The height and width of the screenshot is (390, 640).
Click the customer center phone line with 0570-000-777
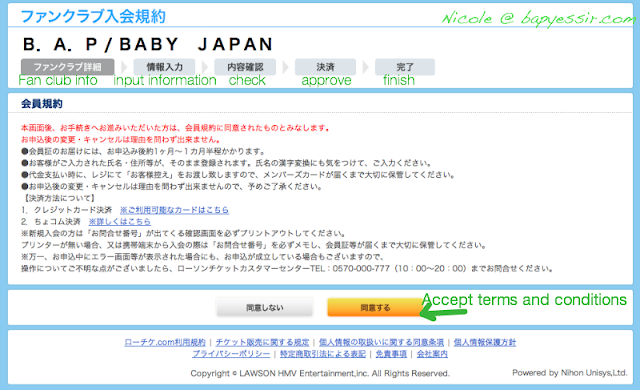click(288, 268)
